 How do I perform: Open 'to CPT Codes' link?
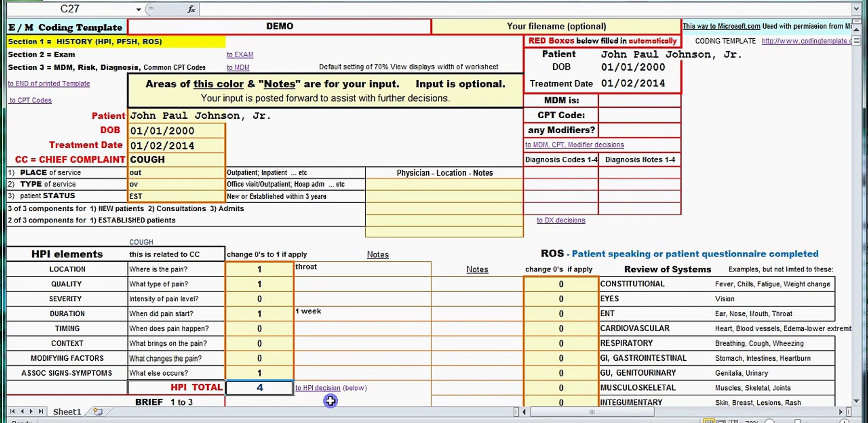click(x=31, y=100)
